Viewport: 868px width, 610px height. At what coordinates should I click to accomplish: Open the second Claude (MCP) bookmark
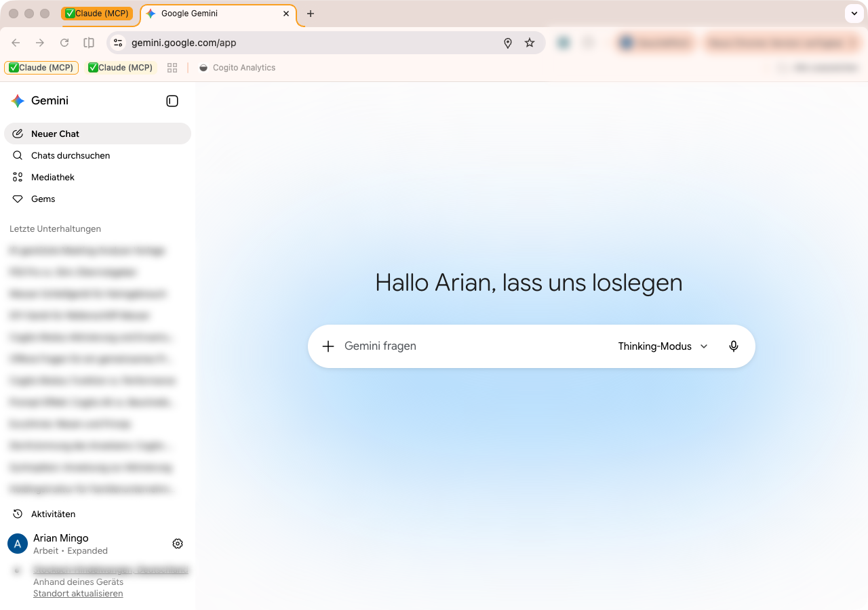[x=121, y=68]
